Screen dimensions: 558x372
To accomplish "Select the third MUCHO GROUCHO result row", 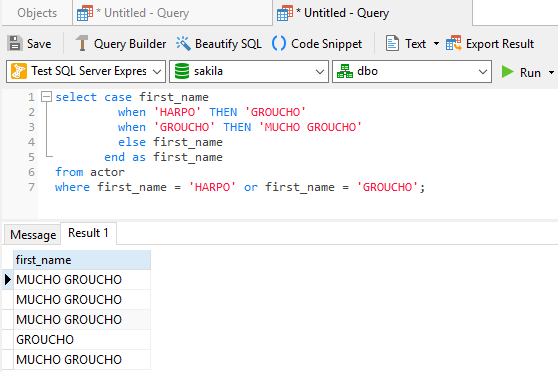I will (x=82, y=319).
